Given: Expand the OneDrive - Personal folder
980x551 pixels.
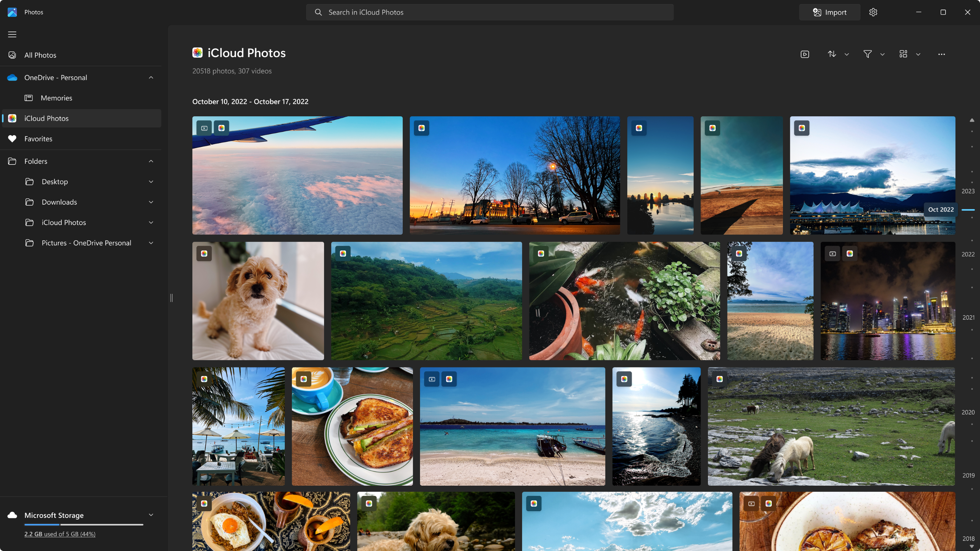Looking at the screenshot, I should [150, 77].
